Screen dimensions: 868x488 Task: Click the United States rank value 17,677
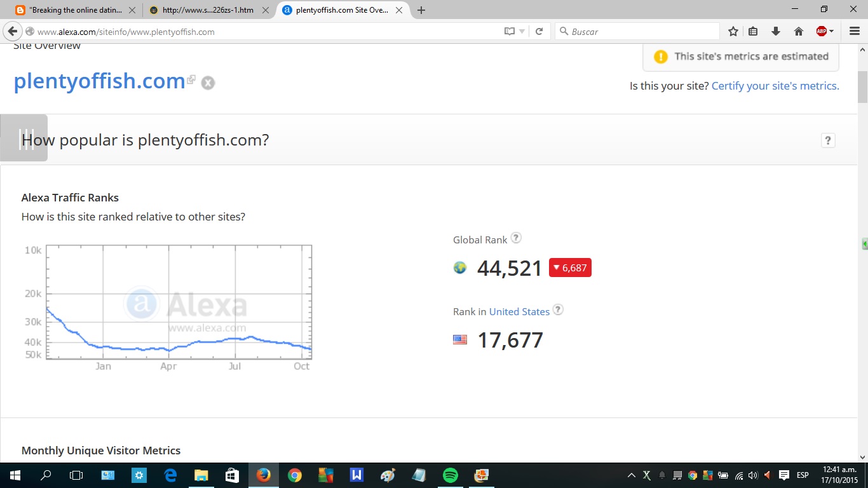[x=510, y=340]
